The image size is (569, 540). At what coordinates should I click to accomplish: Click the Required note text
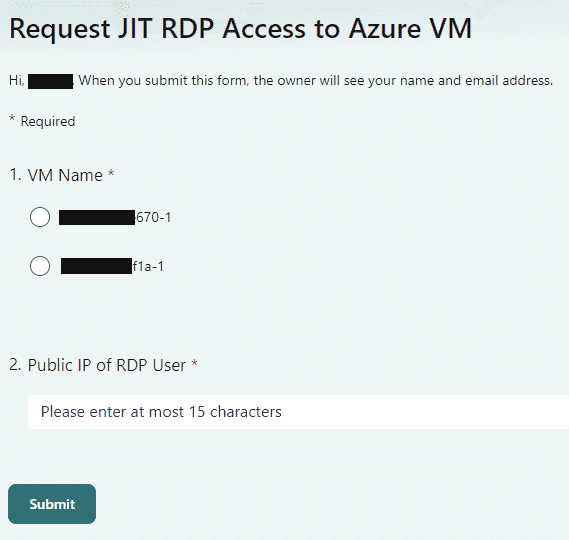coord(48,121)
